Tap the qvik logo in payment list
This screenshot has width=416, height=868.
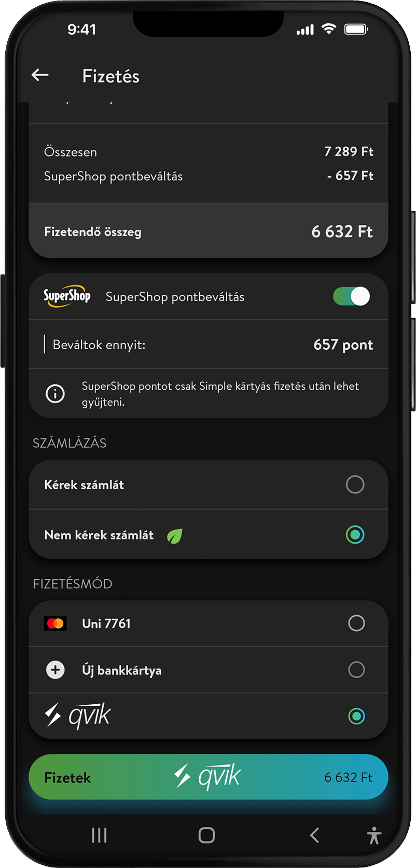[78, 716]
